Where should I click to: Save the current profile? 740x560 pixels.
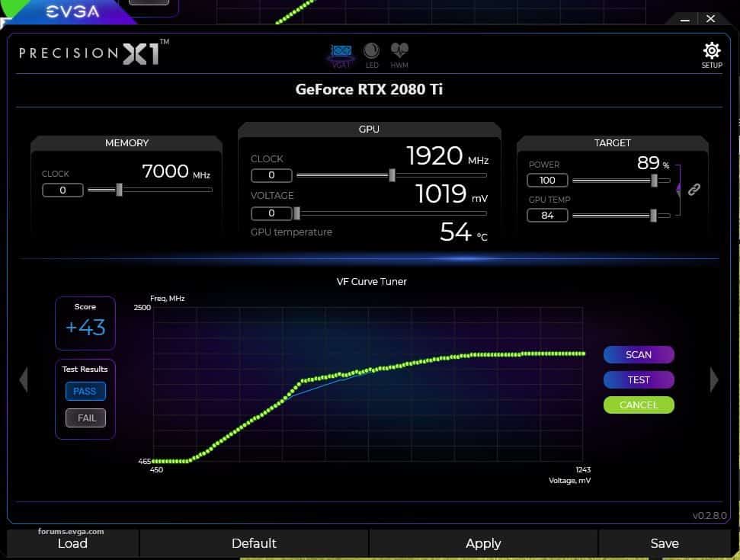point(664,543)
